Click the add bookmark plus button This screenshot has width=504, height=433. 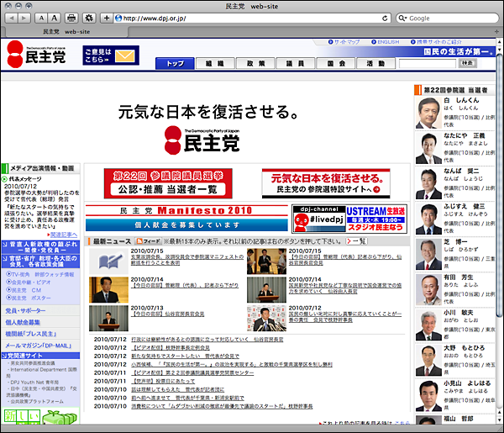click(107, 18)
